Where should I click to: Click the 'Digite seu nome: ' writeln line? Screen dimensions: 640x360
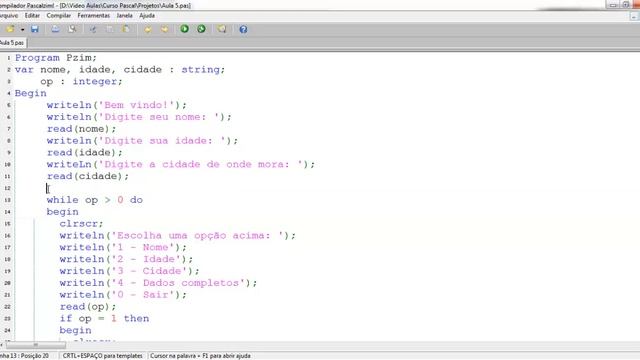click(139, 117)
